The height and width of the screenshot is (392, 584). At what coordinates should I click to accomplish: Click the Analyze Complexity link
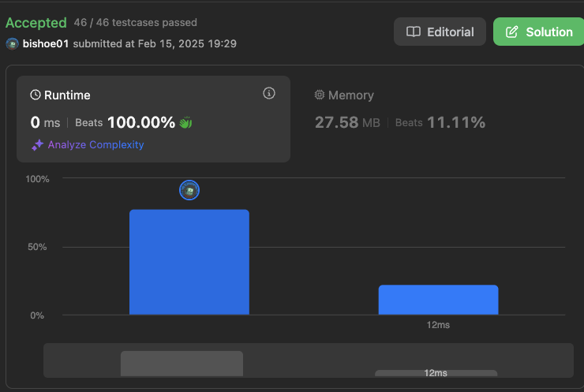[x=95, y=144]
